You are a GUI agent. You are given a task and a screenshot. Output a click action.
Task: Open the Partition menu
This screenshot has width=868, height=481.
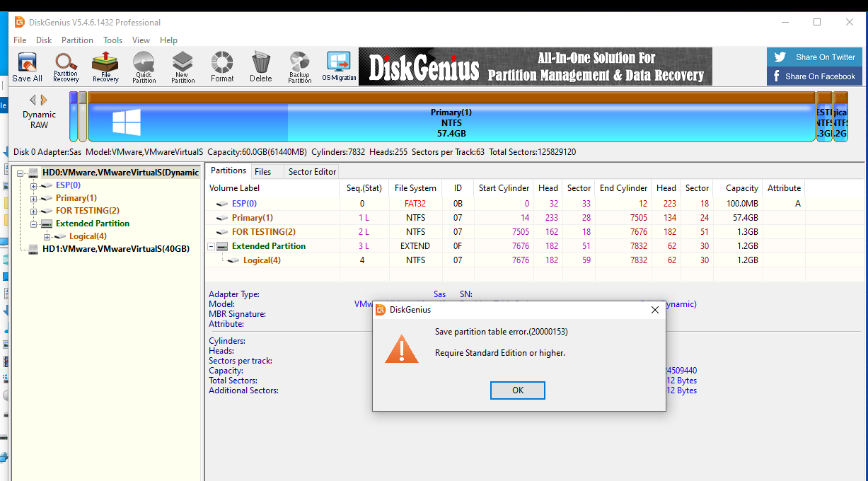click(77, 40)
